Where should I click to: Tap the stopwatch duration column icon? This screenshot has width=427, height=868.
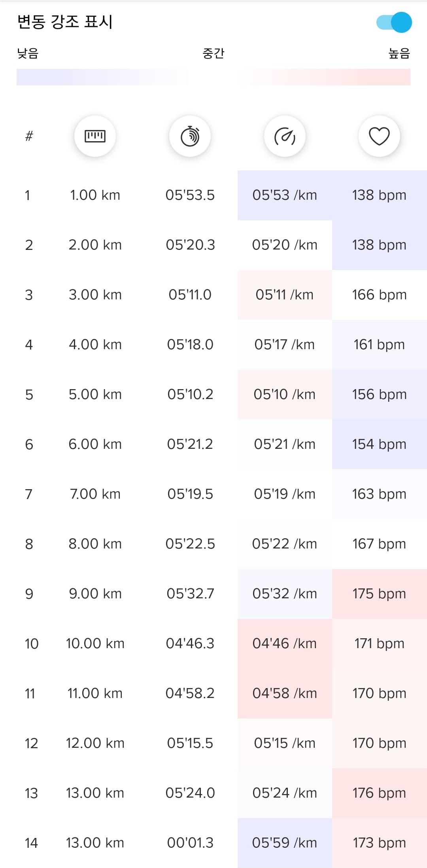pyautogui.click(x=190, y=136)
